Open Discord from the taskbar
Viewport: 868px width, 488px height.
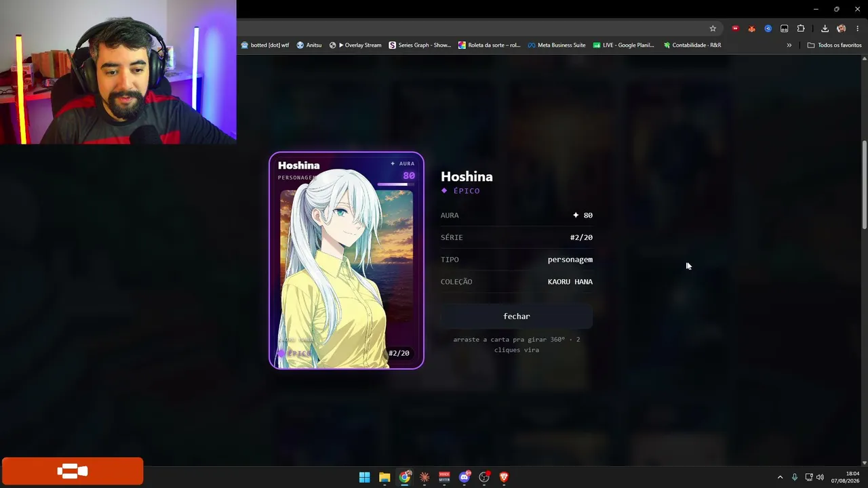[x=465, y=477]
